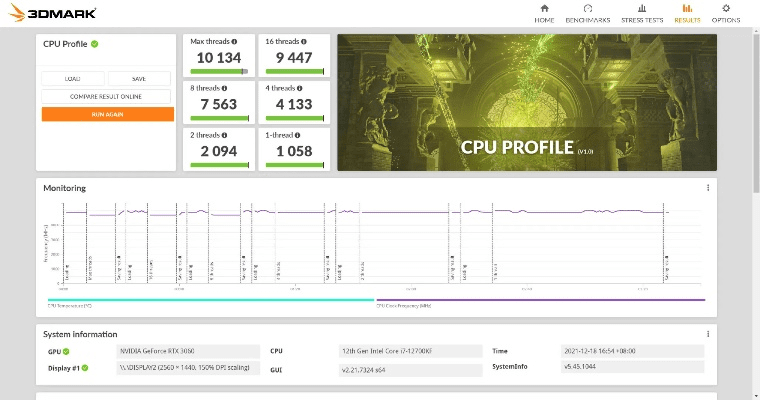
Task: Open the Stress Tests section
Action: click(x=641, y=13)
